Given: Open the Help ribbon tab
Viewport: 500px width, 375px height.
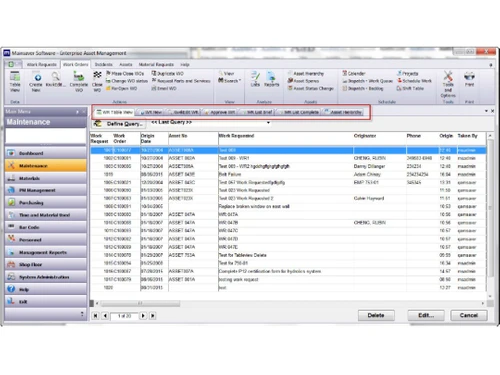Looking at the screenshot, I should click(185, 64).
